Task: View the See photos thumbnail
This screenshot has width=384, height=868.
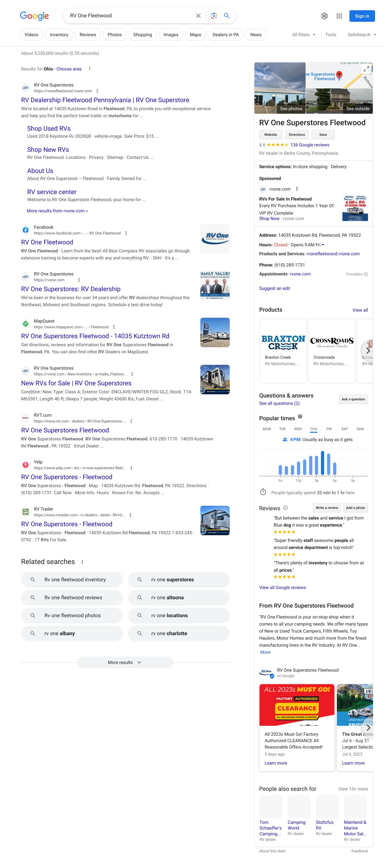Action: click(280, 88)
